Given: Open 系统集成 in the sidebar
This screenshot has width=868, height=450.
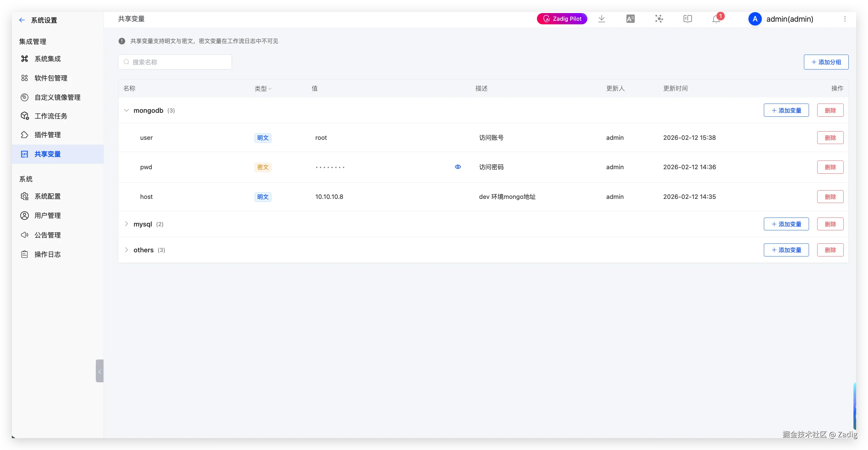Looking at the screenshot, I should pos(47,59).
